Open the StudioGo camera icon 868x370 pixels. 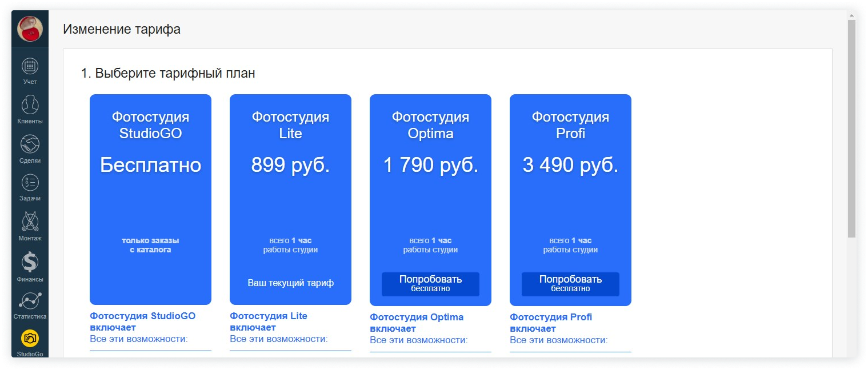pos(30,339)
